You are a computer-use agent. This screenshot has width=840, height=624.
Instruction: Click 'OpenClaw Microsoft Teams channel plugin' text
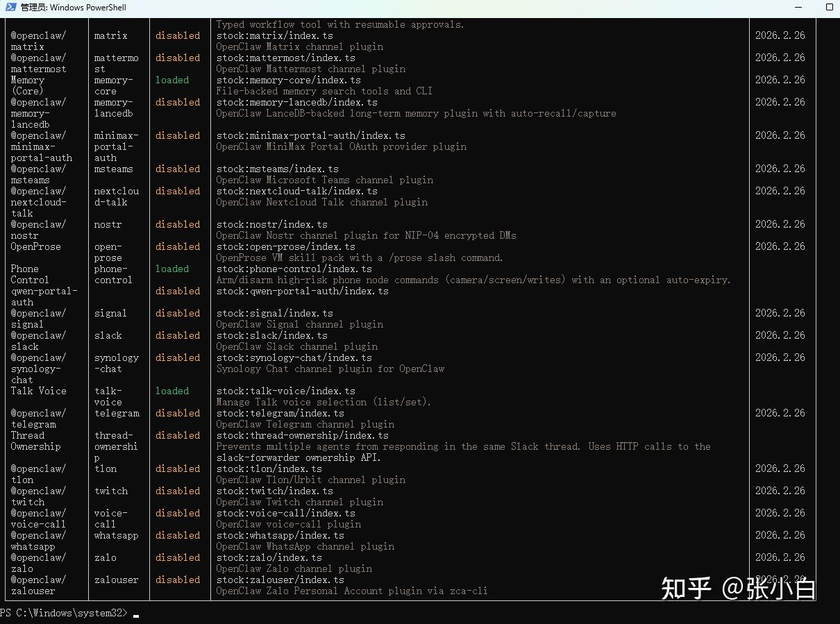pos(325,180)
